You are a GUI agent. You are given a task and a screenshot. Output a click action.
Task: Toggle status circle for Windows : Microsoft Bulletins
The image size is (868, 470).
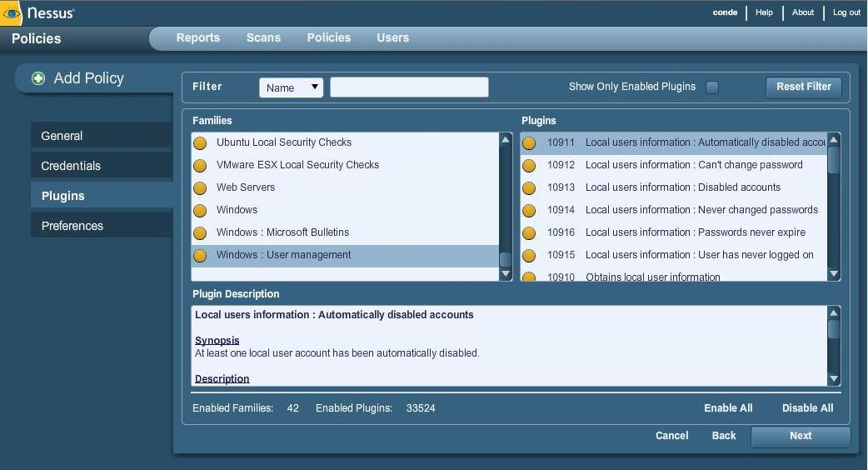tap(200, 233)
